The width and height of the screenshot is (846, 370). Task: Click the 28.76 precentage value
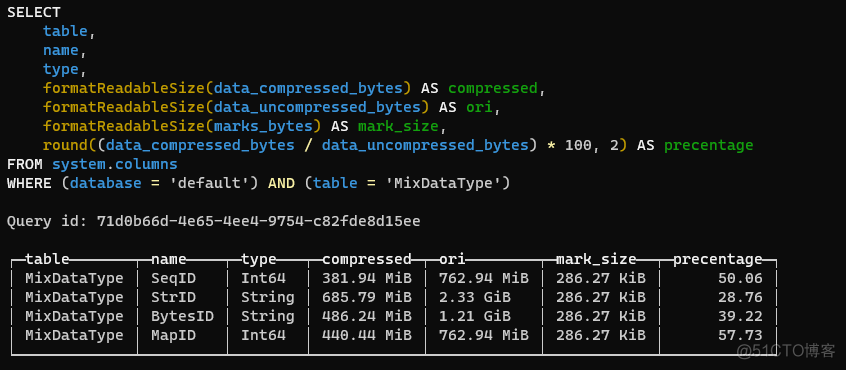coord(740,297)
